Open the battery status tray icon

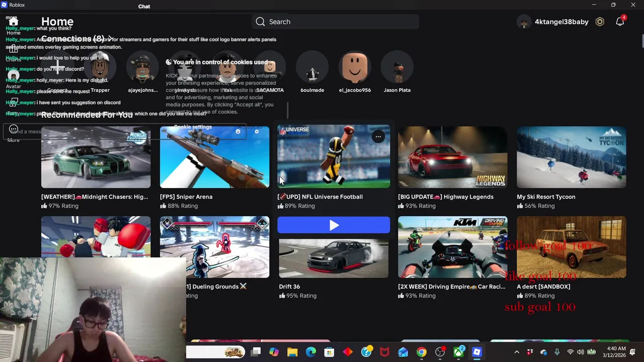[x=592, y=352]
